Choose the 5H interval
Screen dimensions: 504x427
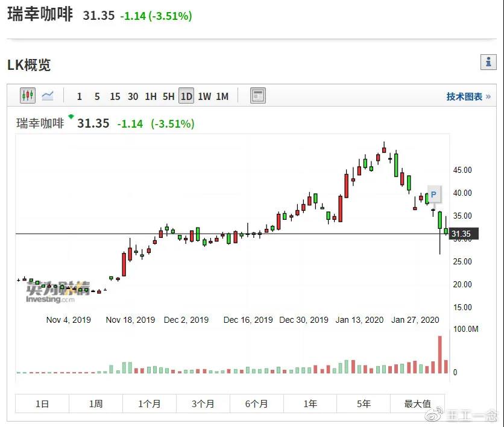pyautogui.click(x=168, y=96)
